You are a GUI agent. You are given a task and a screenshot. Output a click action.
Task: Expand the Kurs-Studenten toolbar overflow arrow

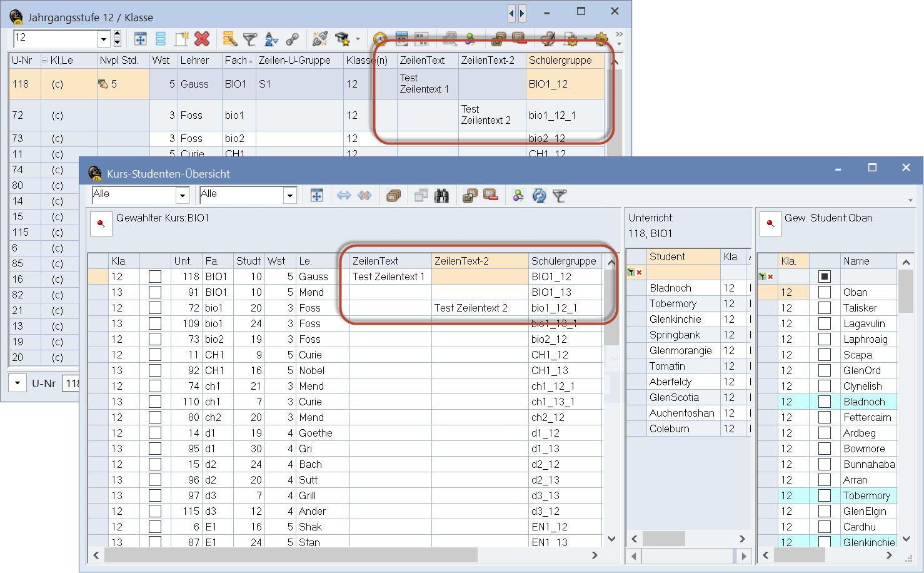tap(910, 200)
